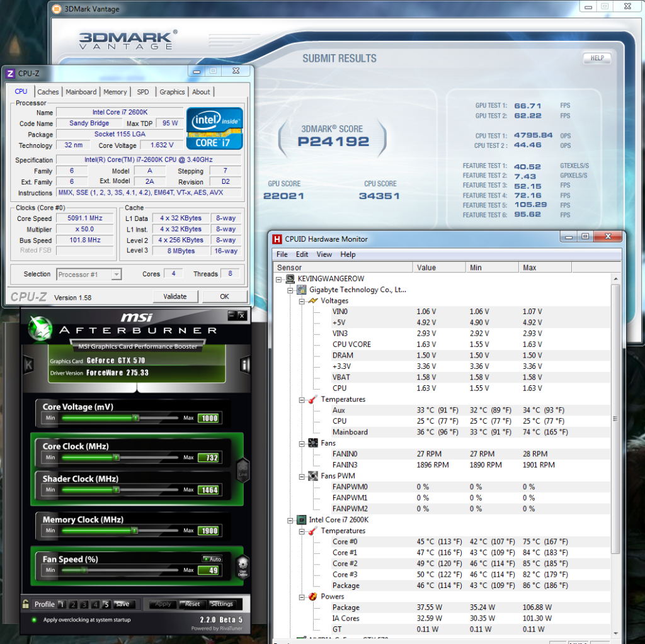Select Afterburner profile slot 2

73,604
